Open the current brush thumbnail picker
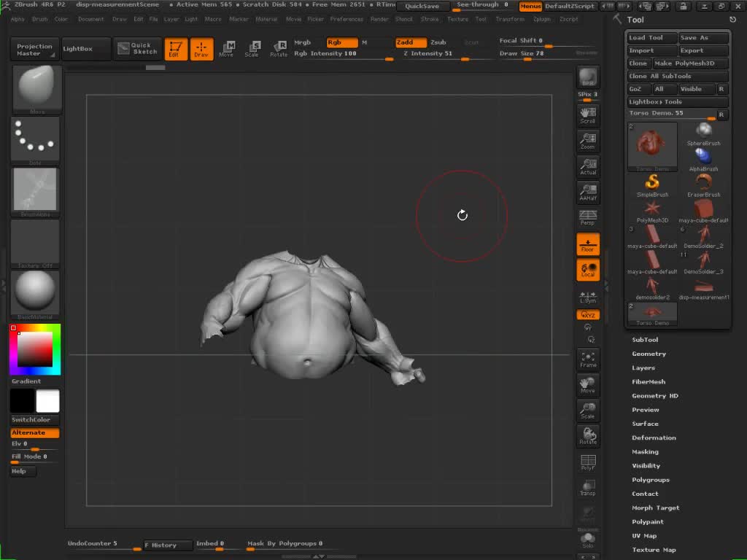 36,90
